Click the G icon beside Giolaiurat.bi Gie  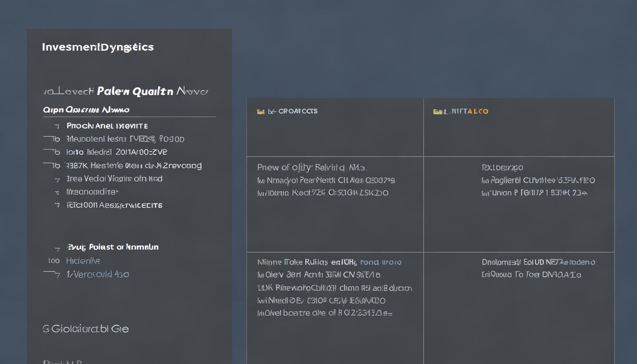tap(46, 329)
